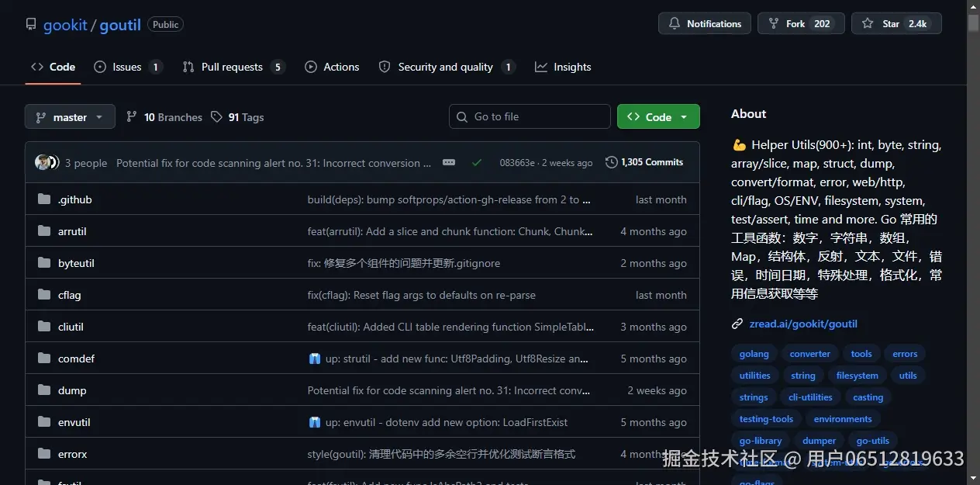The width and height of the screenshot is (980, 485).
Task: View the 91 Tags link
Action: tap(237, 117)
